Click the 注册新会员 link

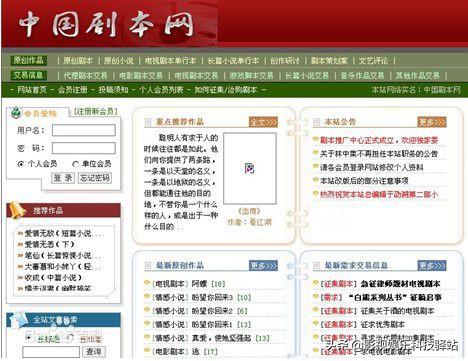[x=95, y=111]
